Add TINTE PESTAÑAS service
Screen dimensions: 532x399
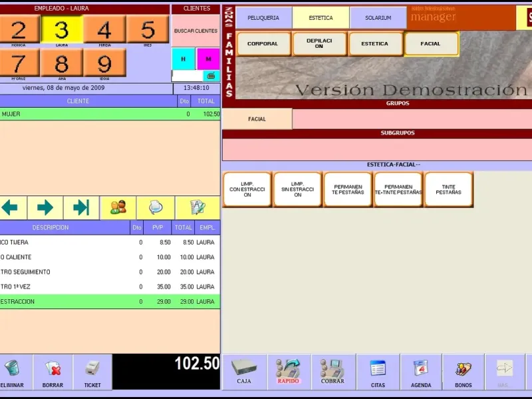click(x=448, y=190)
